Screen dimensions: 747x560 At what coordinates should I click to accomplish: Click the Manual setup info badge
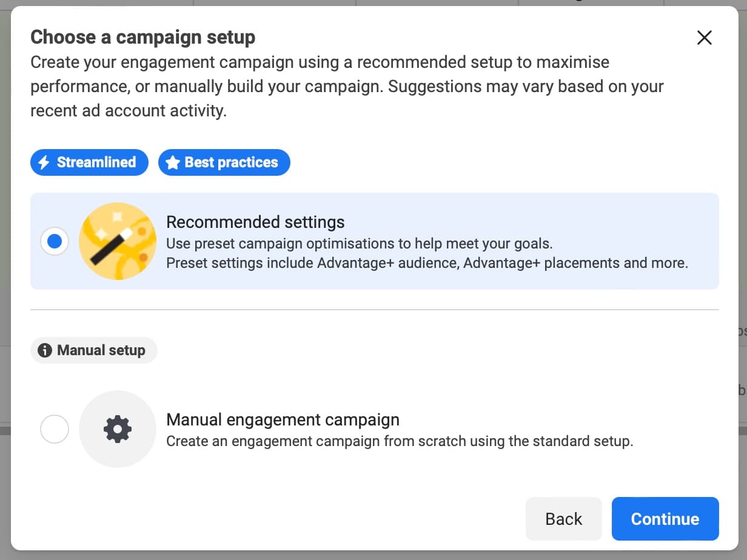pyautogui.click(x=94, y=350)
